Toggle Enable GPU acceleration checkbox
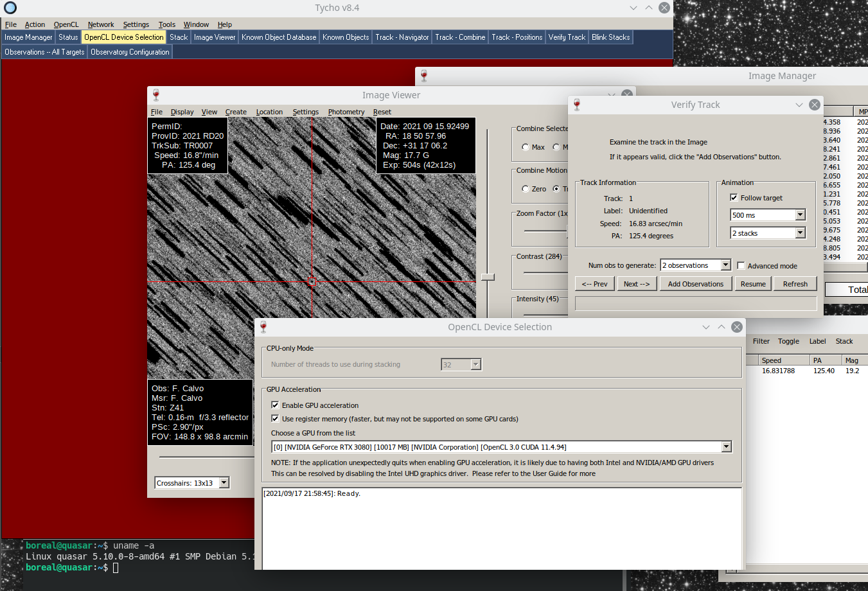 [275, 405]
